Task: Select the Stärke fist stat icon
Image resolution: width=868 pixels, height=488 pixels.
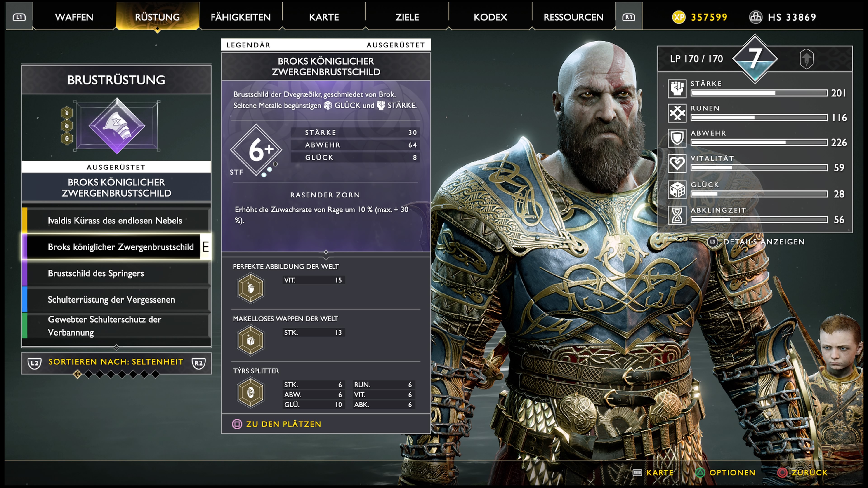Action: point(677,89)
